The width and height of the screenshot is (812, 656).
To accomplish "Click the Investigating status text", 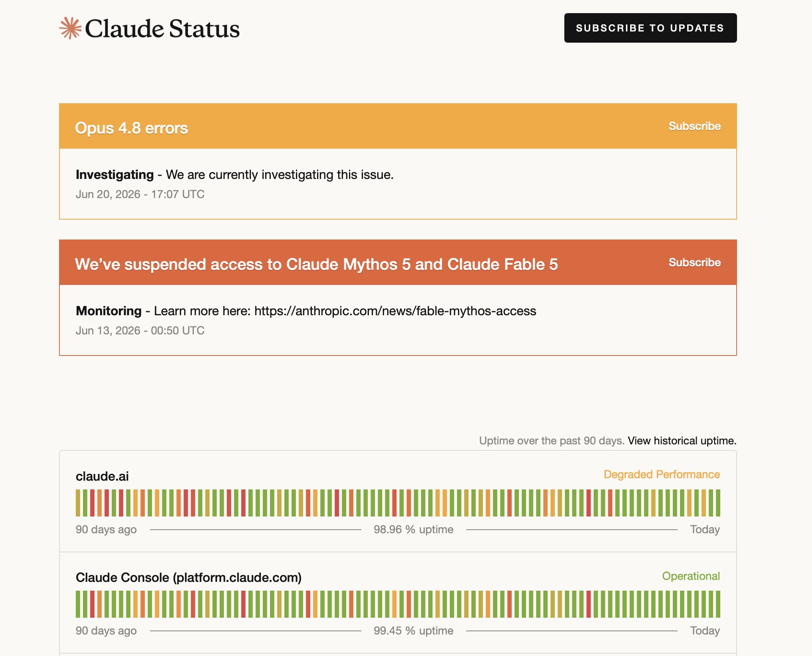I will (x=115, y=175).
